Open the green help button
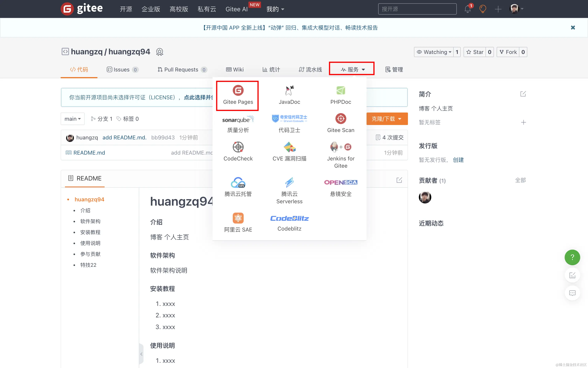The width and height of the screenshot is (588, 368). pyautogui.click(x=572, y=257)
